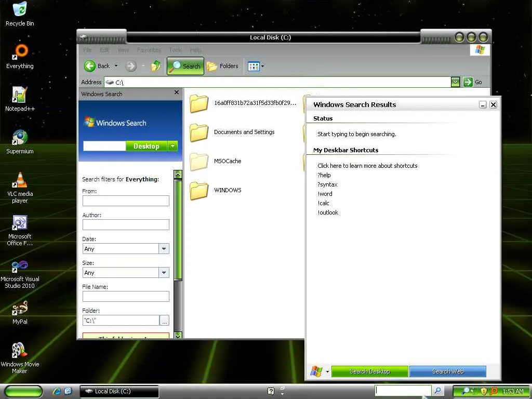Select the Notepad++ desktop shortcut
This screenshot has height=399, width=532.
tap(20, 99)
